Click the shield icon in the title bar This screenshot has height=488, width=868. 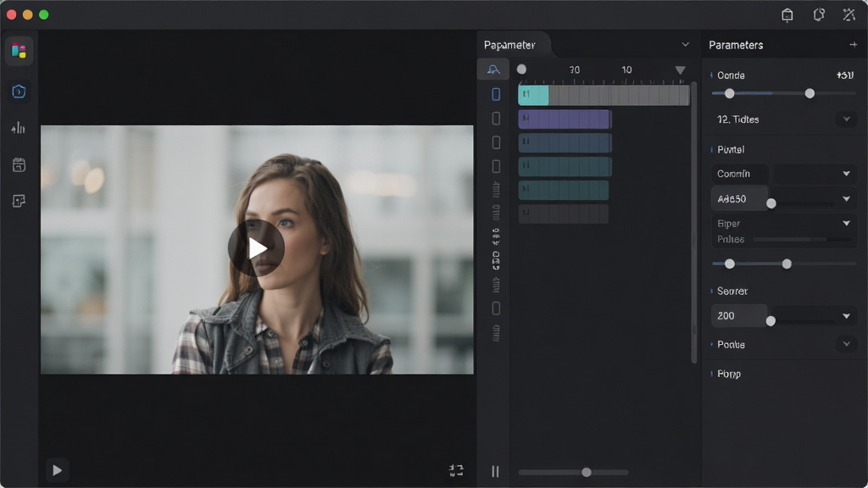[819, 15]
